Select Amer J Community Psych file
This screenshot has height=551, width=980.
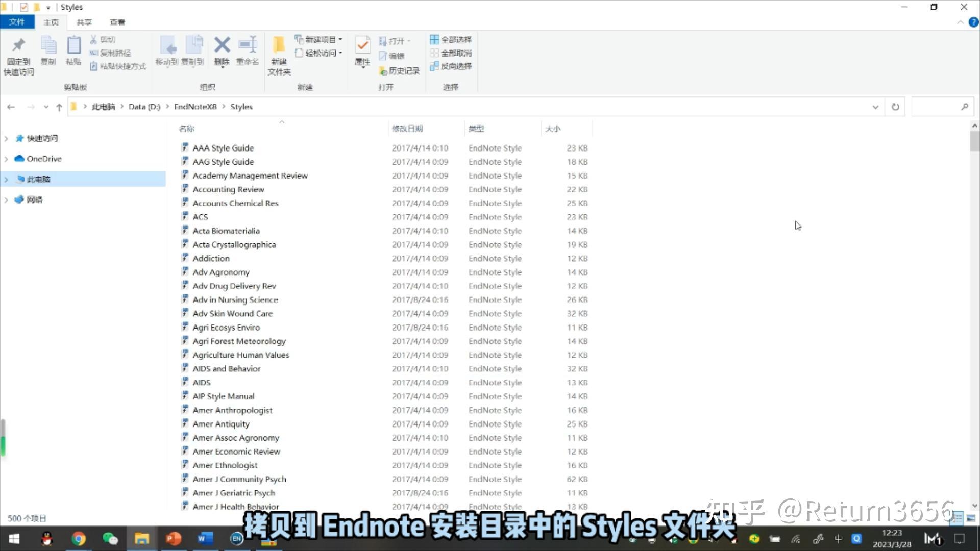tap(239, 479)
